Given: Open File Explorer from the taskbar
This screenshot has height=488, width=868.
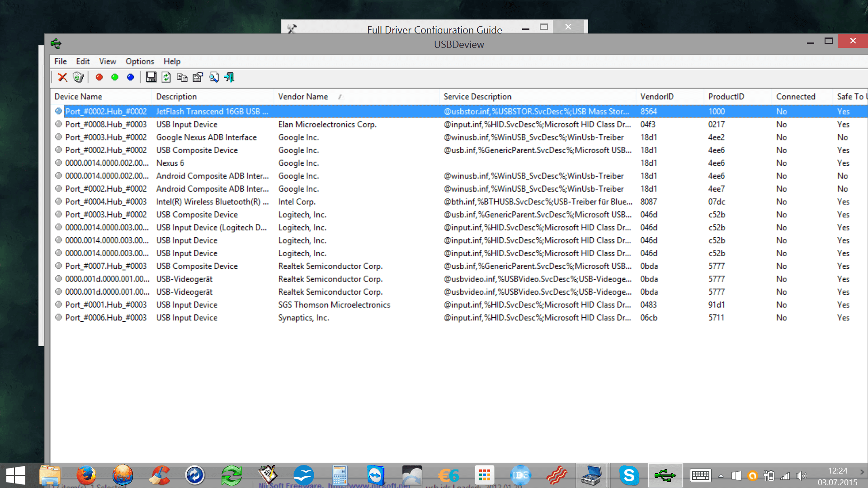Looking at the screenshot, I should tap(50, 475).
